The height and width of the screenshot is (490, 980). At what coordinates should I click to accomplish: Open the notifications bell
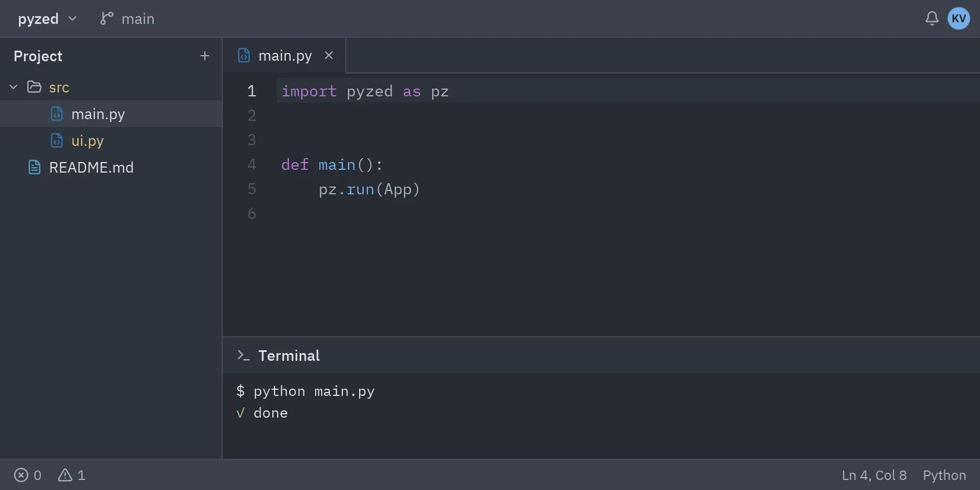(x=932, y=18)
